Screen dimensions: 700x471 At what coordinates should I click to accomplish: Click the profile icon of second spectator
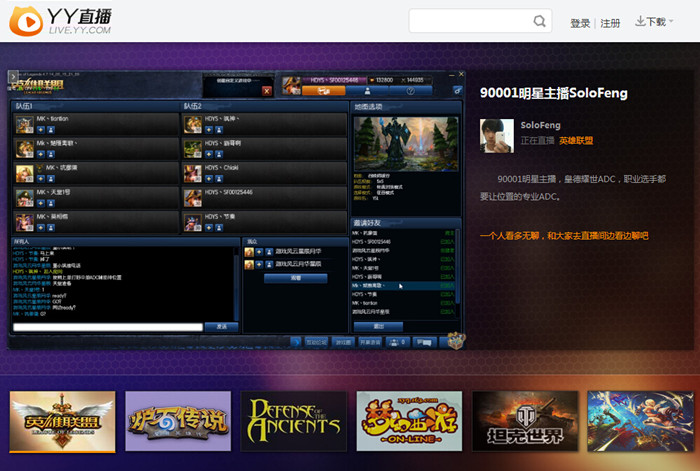[x=269, y=264]
